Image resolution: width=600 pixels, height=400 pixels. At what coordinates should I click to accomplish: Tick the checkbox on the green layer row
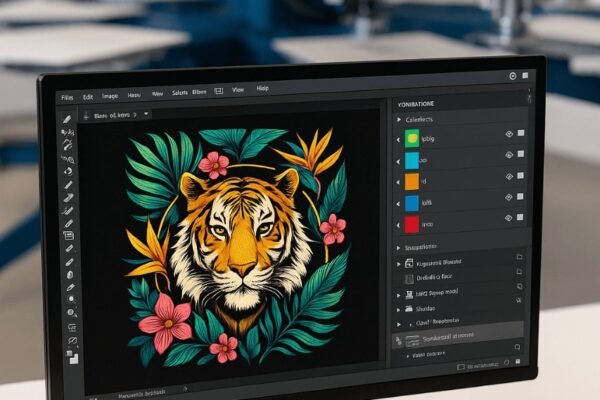point(521,133)
